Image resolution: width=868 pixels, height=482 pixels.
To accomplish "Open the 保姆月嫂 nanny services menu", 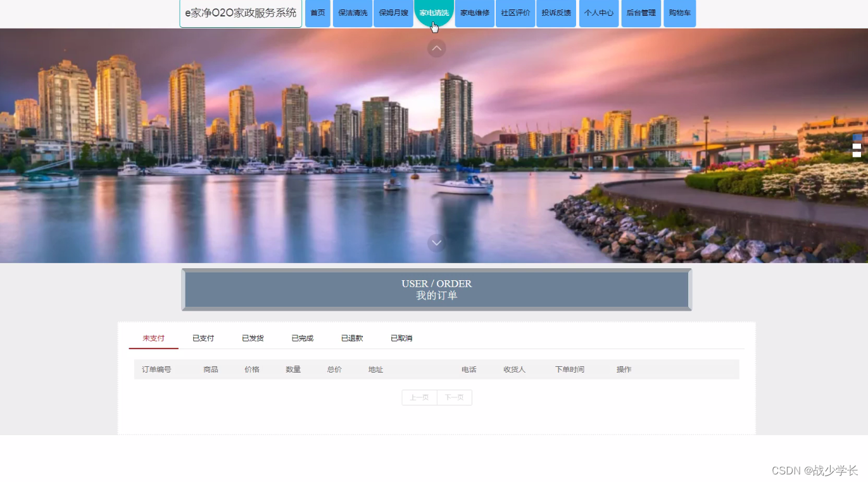I will click(393, 13).
